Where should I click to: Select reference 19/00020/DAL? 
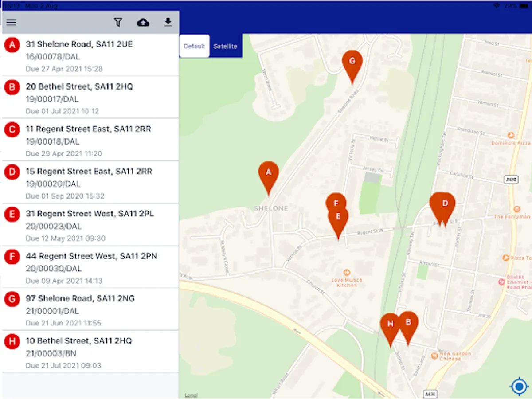click(53, 184)
